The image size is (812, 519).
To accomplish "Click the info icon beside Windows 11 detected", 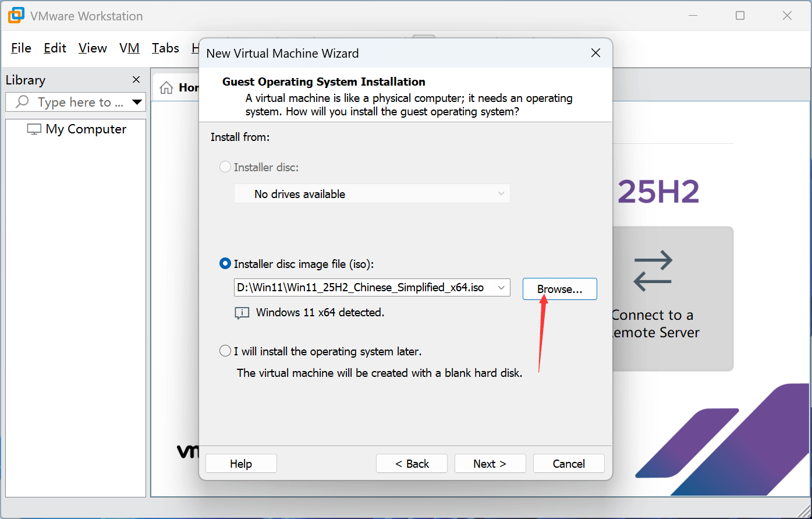I will [242, 313].
